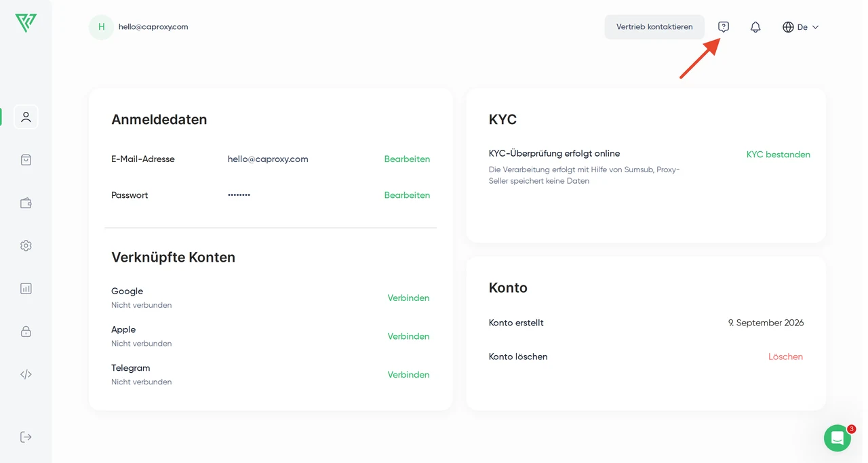Edit the Passwort
The image size is (868, 463).
coord(407,195)
